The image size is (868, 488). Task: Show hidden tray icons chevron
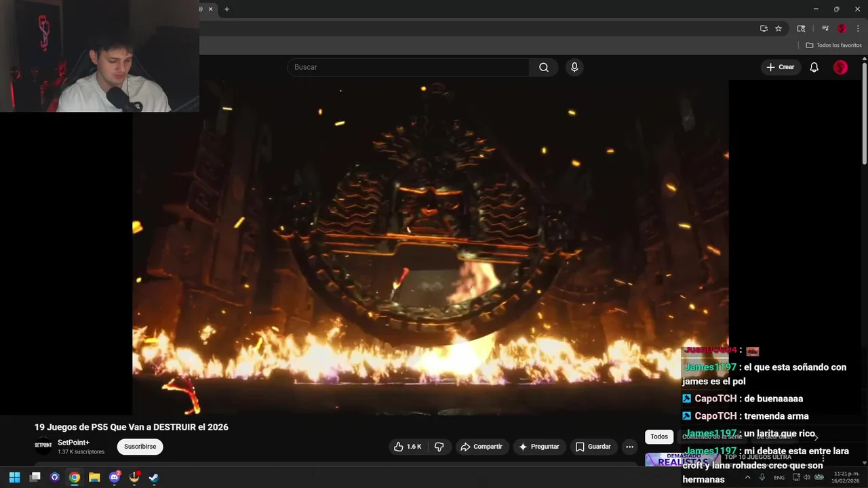(749, 477)
